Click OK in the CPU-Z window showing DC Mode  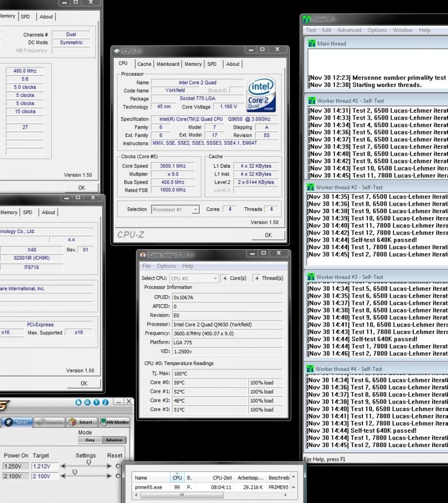coord(82,188)
